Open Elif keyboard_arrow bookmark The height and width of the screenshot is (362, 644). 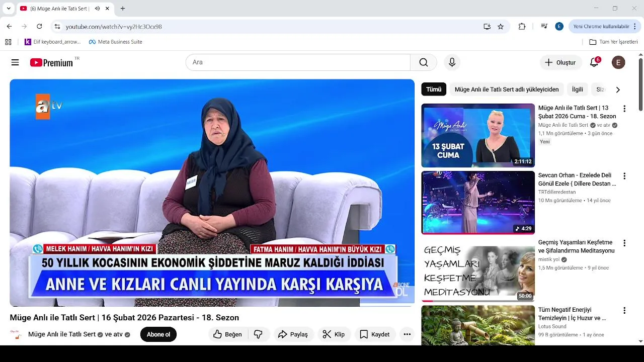(53, 42)
